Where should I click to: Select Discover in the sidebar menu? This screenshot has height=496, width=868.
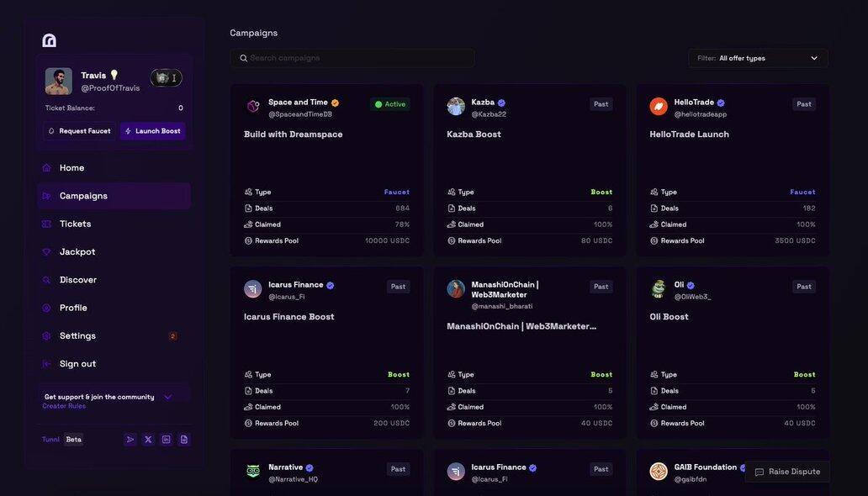pyautogui.click(x=77, y=280)
